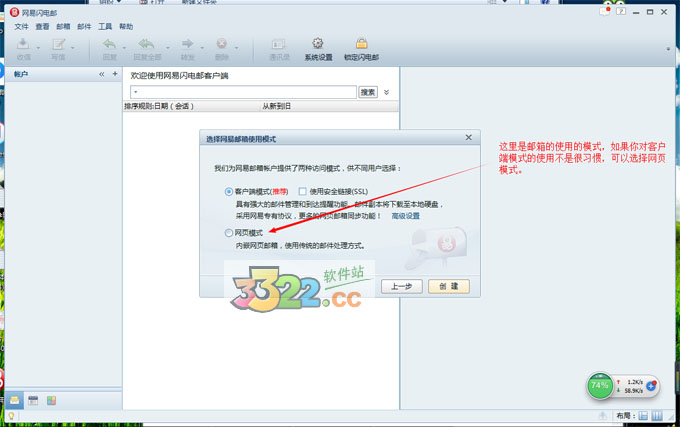The image size is (680, 427).
Task: Click into the mail search input field
Action: point(243,92)
